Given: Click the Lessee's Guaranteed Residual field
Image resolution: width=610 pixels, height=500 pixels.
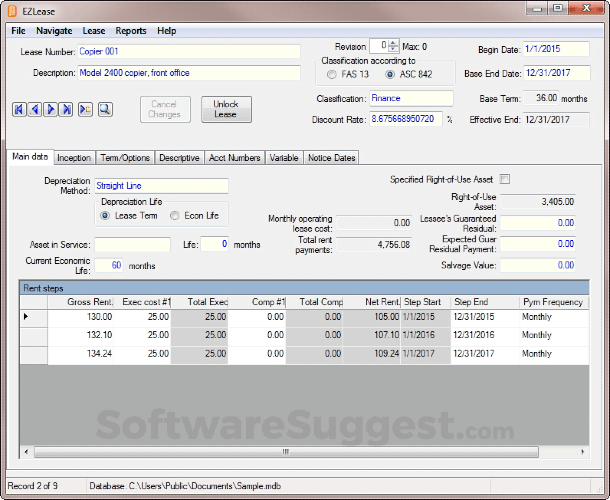Looking at the screenshot, I should [x=538, y=223].
